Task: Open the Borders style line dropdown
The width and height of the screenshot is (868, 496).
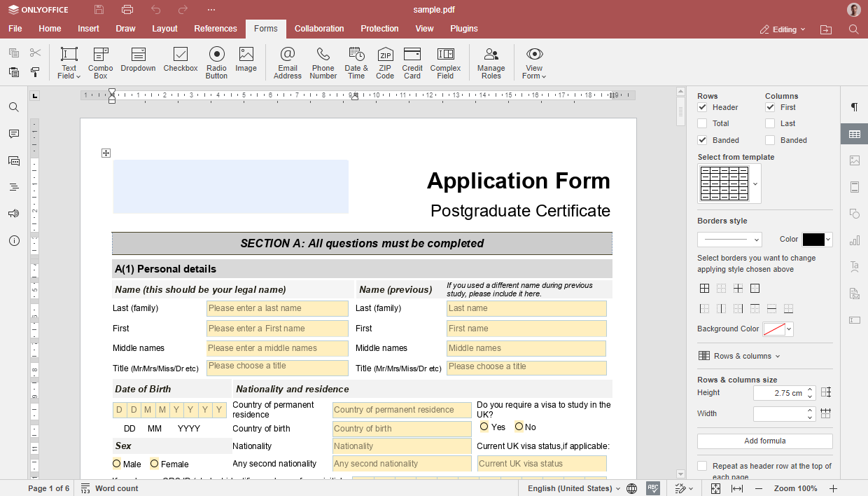Action: 729,240
